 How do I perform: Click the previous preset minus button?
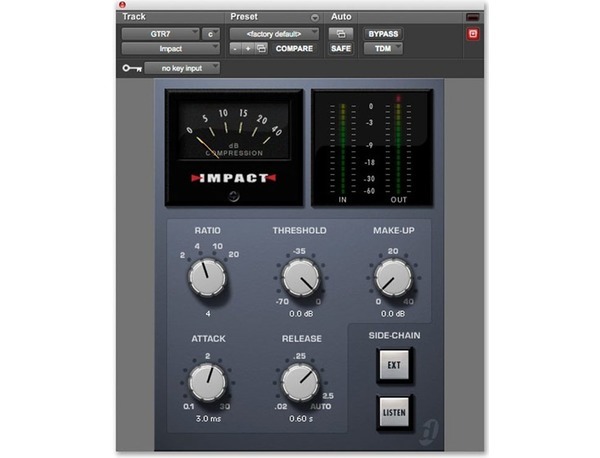235,49
